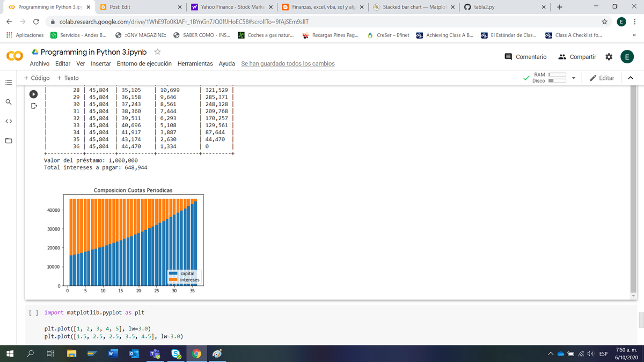Viewport: 644px width, 362px height.
Task: Click the 'import matplotlib.pyplot as plt' code line
Action: (94, 312)
